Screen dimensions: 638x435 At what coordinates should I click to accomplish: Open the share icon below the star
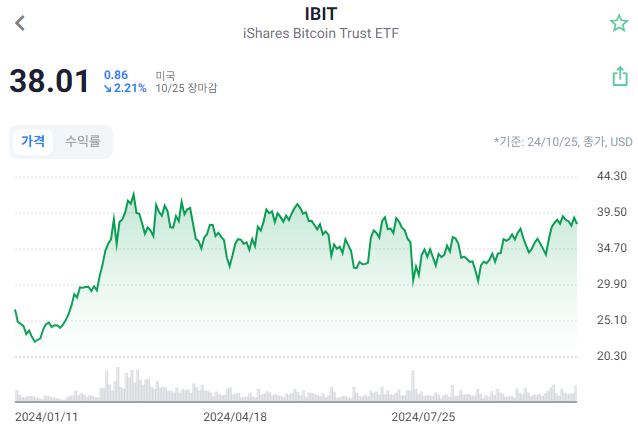(619, 77)
